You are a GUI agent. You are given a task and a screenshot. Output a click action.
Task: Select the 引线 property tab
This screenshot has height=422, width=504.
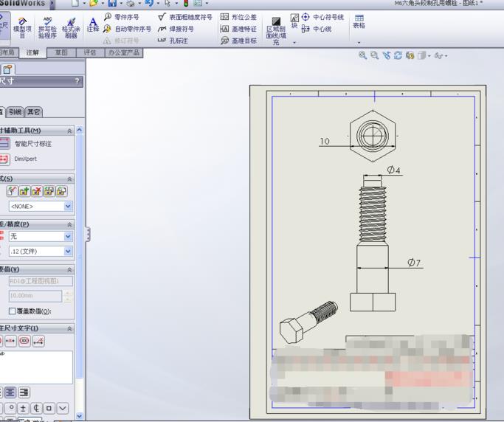click(x=15, y=112)
